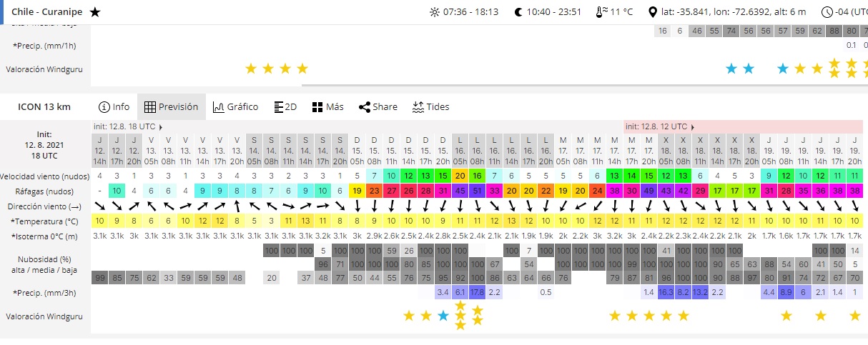Click the moon rise/set icon
The image size is (868, 345).
[x=519, y=12]
